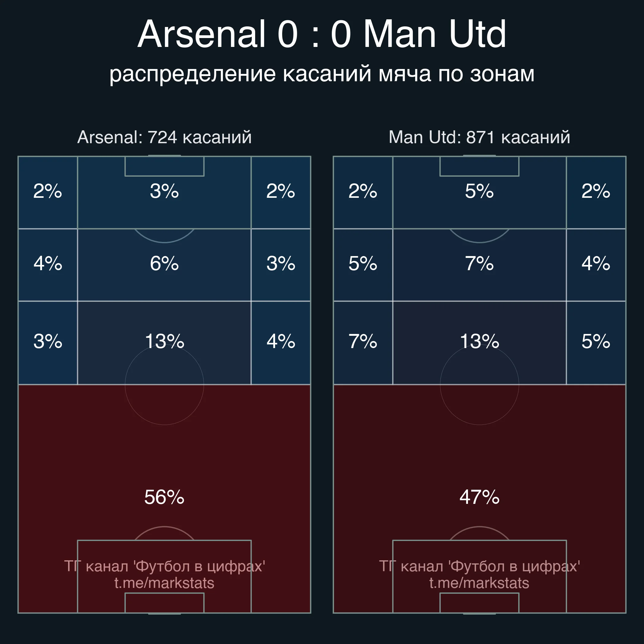Open the t.me/markstats link on Arsenal's pitch
Screen dimensions: 644x644
pos(164,583)
